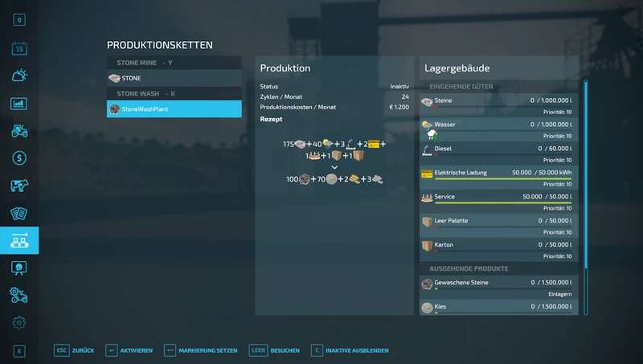The height and width of the screenshot is (364, 643).
Task: Open the calendar page in sidebar
Action: tap(19, 49)
